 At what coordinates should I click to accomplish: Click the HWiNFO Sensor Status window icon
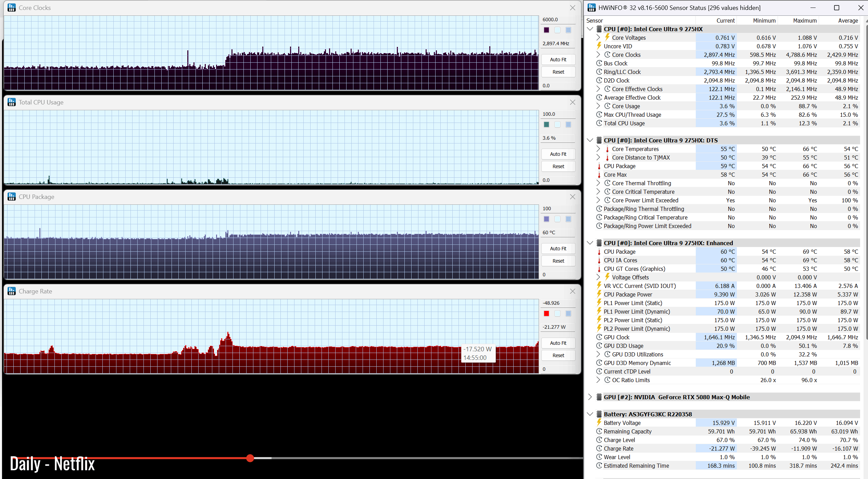click(x=592, y=8)
